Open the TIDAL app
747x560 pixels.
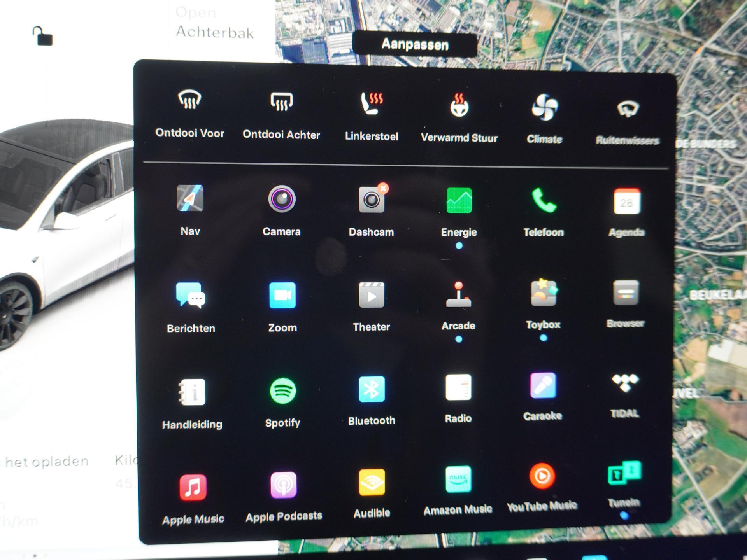click(x=625, y=383)
